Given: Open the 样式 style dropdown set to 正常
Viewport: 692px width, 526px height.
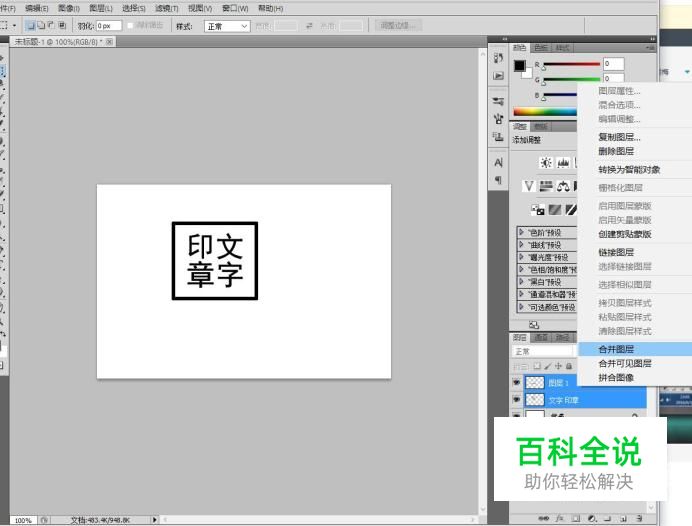Looking at the screenshot, I should tap(227, 26).
